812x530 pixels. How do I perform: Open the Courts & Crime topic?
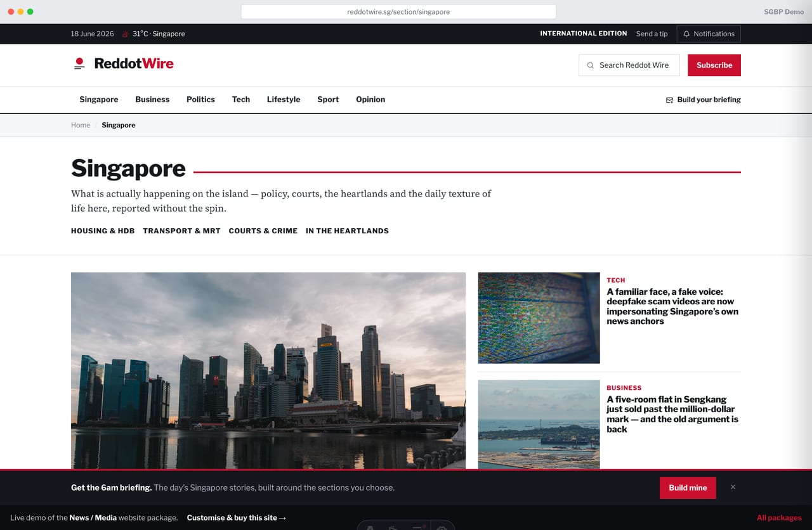[x=263, y=231]
